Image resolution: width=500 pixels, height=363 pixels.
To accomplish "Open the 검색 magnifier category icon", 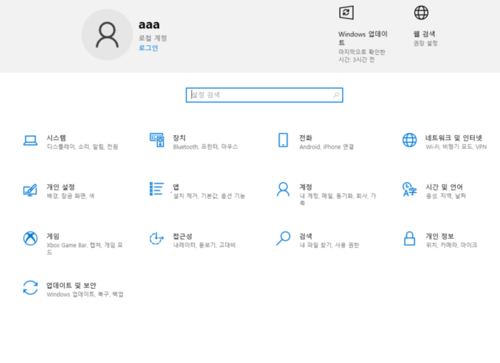I will click(283, 238).
